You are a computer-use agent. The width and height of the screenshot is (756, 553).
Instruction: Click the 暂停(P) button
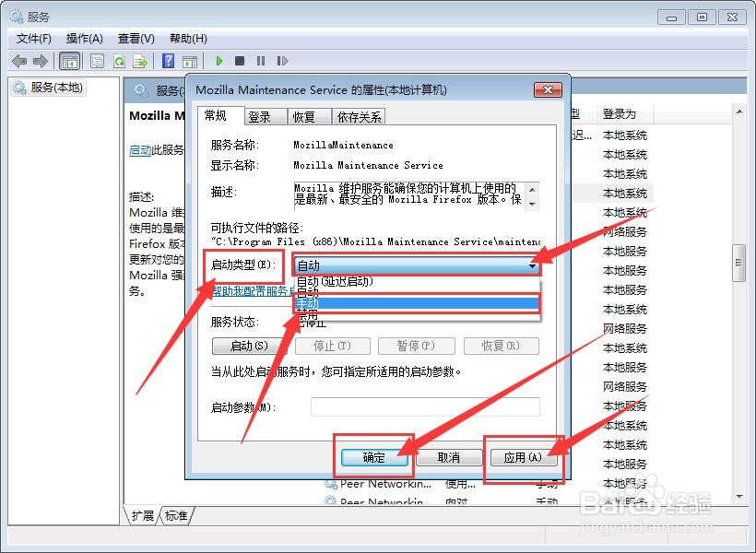[416, 346]
